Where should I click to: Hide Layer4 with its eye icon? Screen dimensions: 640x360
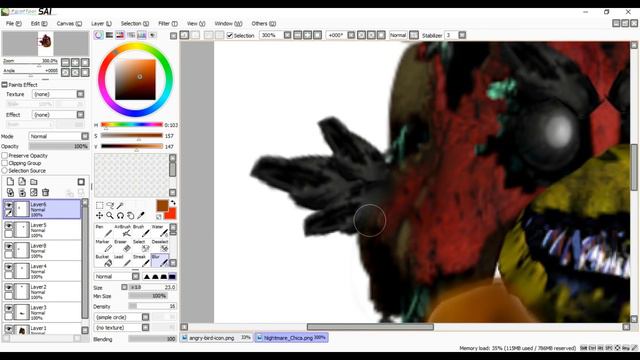[x=9, y=266]
